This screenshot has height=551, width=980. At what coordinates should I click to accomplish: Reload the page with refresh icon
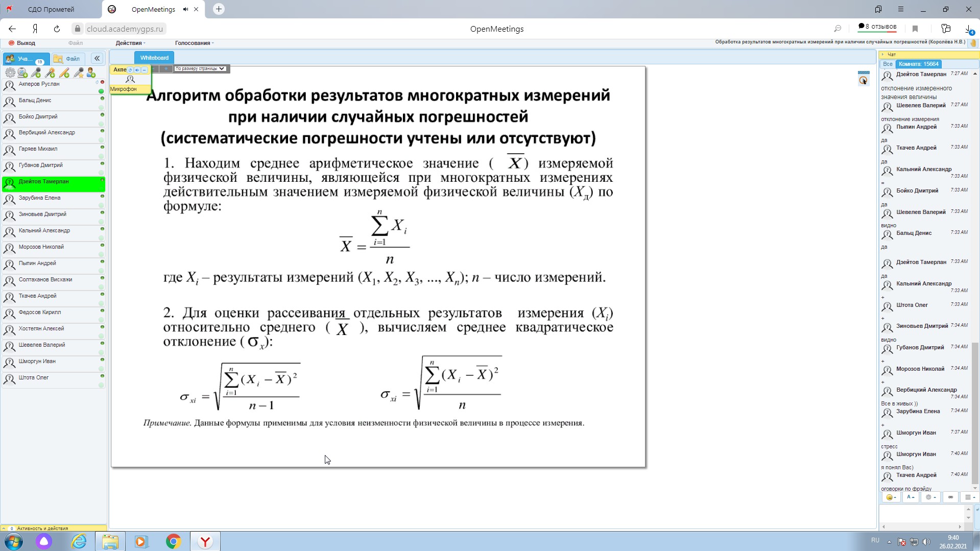pyautogui.click(x=57, y=29)
